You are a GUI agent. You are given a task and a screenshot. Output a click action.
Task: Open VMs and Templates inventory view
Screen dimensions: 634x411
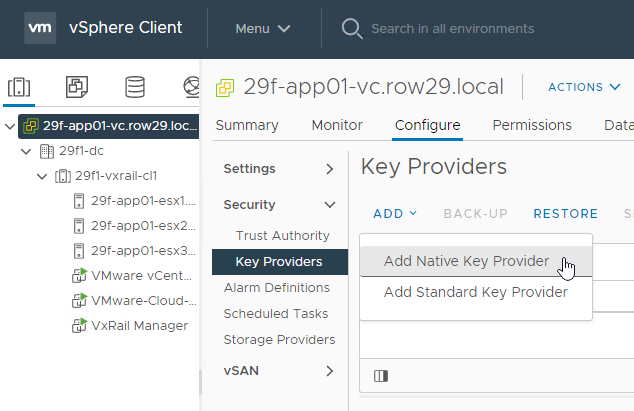point(77,87)
